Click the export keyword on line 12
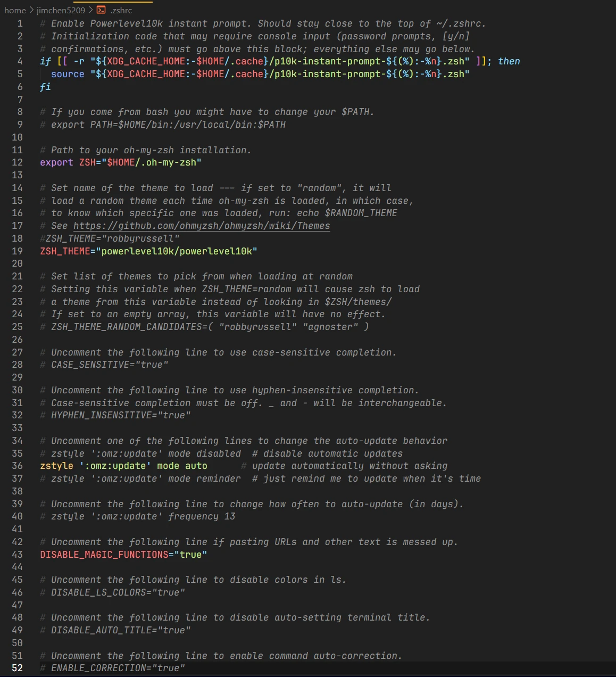This screenshot has height=677, width=616. pyautogui.click(x=56, y=162)
